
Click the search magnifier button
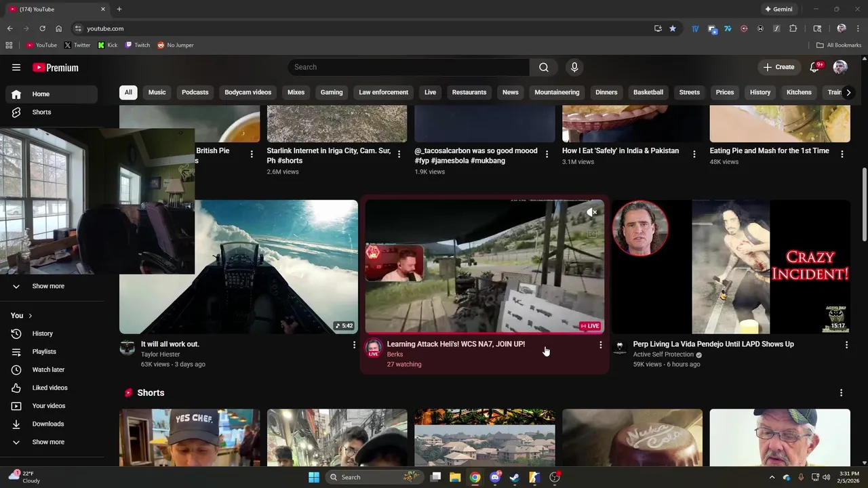(543, 67)
